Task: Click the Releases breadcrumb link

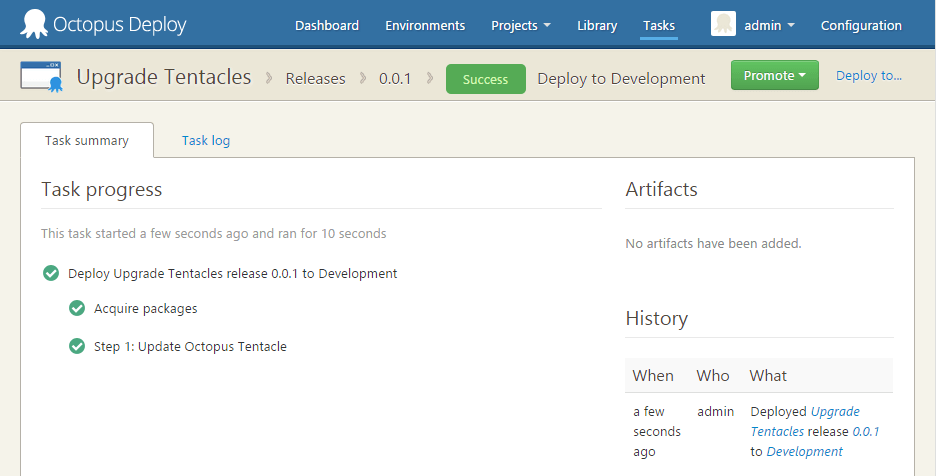Action: 315,79
